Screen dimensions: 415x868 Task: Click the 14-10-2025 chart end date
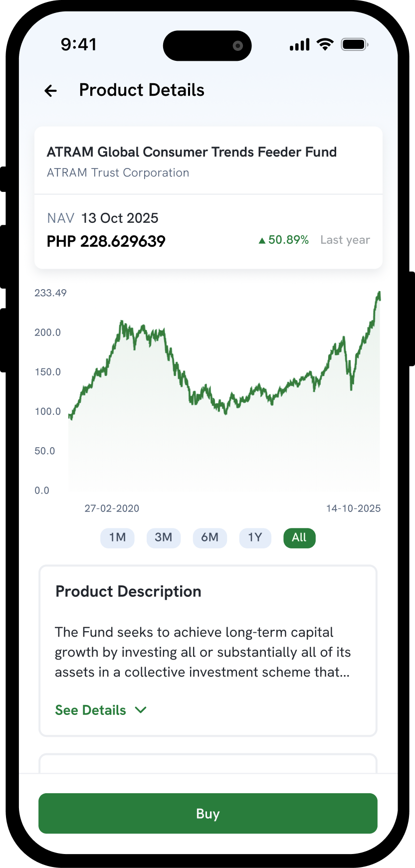click(x=353, y=509)
